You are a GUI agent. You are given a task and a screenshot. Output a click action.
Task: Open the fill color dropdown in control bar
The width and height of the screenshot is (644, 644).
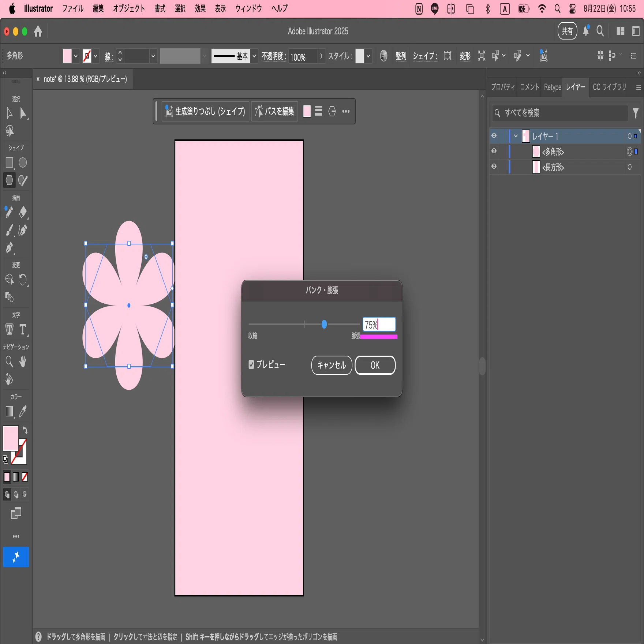[76, 56]
